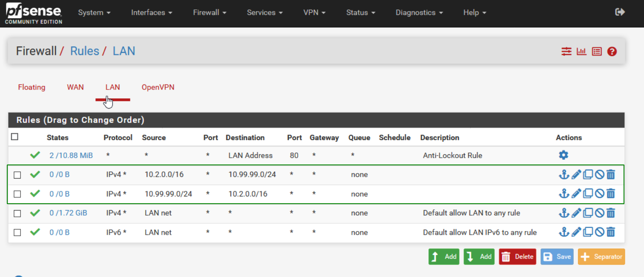Open the Help dropdown menu
Image resolution: width=644 pixels, height=277 pixels.
[x=474, y=13]
